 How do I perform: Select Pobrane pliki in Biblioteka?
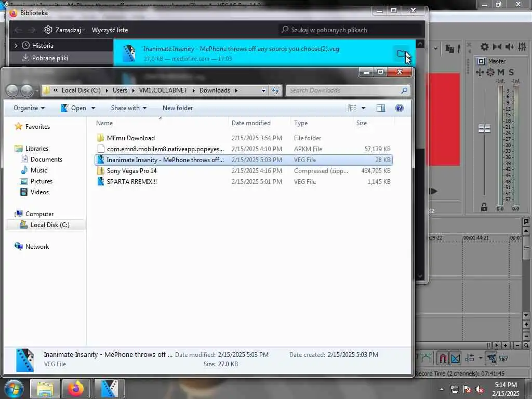pyautogui.click(x=61, y=58)
